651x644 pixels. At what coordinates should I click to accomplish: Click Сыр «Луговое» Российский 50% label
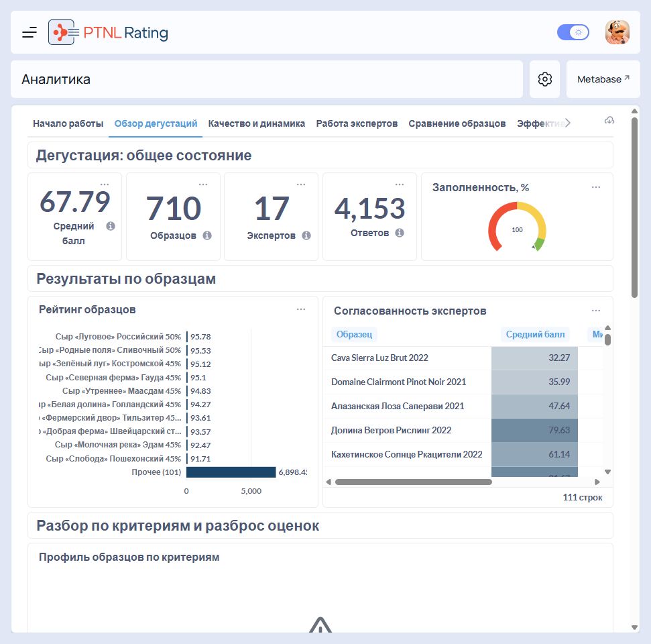118,337
